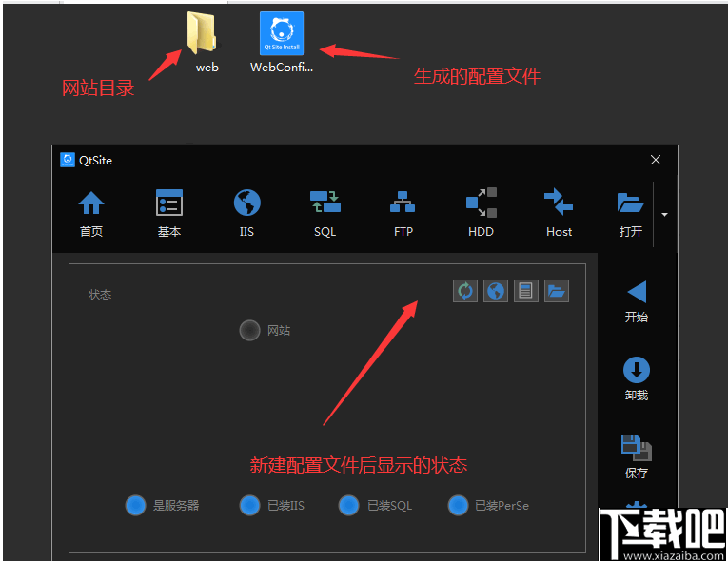Close the QtSite window
Screen dimensions: 728x561
tap(656, 160)
